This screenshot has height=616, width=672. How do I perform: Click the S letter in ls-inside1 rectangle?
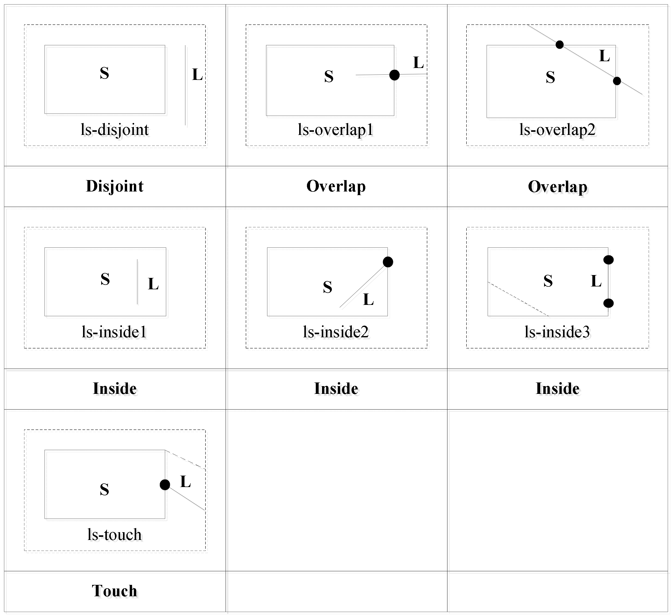tap(105, 279)
